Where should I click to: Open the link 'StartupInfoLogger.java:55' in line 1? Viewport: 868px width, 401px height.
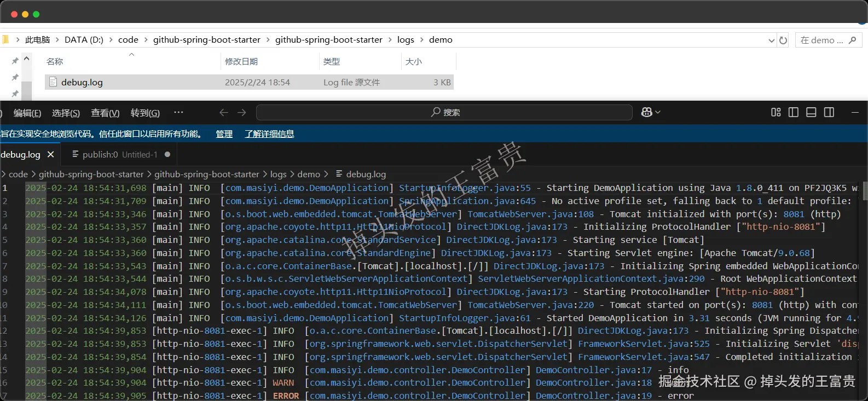[x=465, y=188]
